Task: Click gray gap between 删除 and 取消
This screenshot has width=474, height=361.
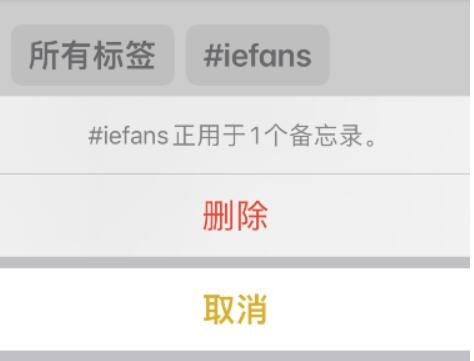Action: pos(235,262)
